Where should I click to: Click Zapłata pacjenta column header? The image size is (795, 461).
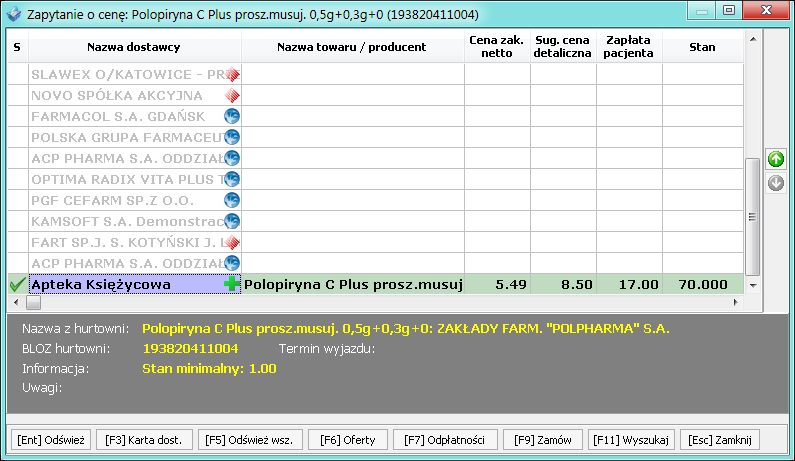pos(629,47)
